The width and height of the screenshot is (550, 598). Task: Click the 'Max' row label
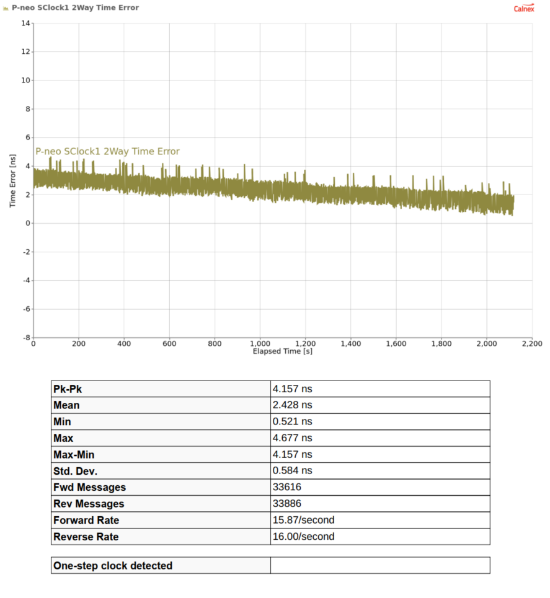point(63,438)
